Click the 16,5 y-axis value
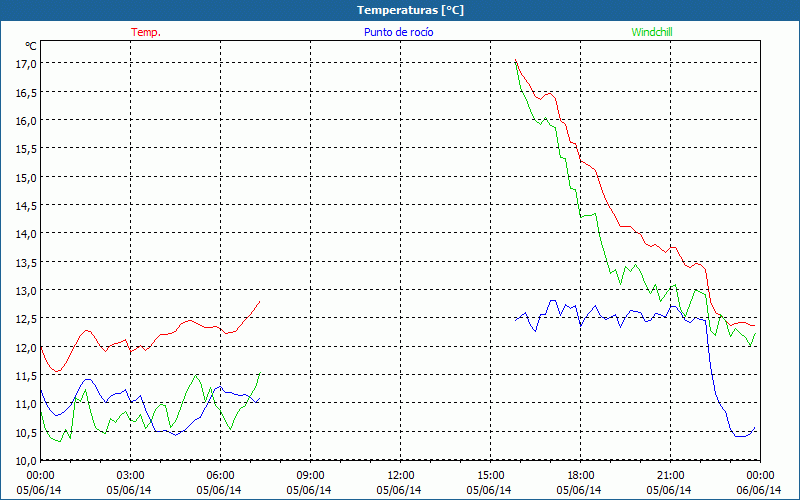This screenshot has width=800, height=500. (27, 92)
